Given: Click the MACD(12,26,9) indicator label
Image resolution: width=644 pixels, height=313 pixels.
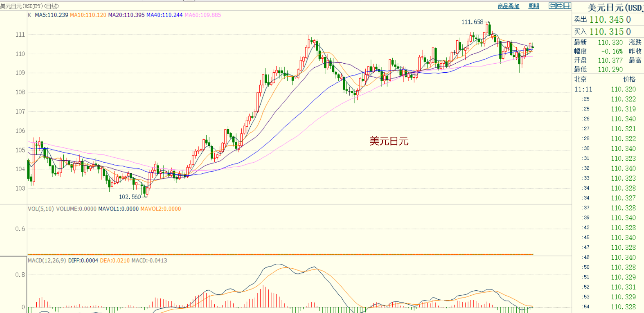Looking at the screenshot, I should coord(47,260).
